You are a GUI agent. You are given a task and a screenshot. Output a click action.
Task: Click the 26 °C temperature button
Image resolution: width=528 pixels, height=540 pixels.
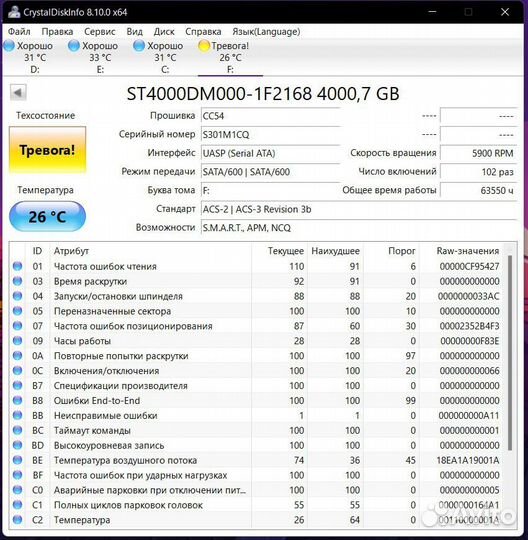coord(48,217)
